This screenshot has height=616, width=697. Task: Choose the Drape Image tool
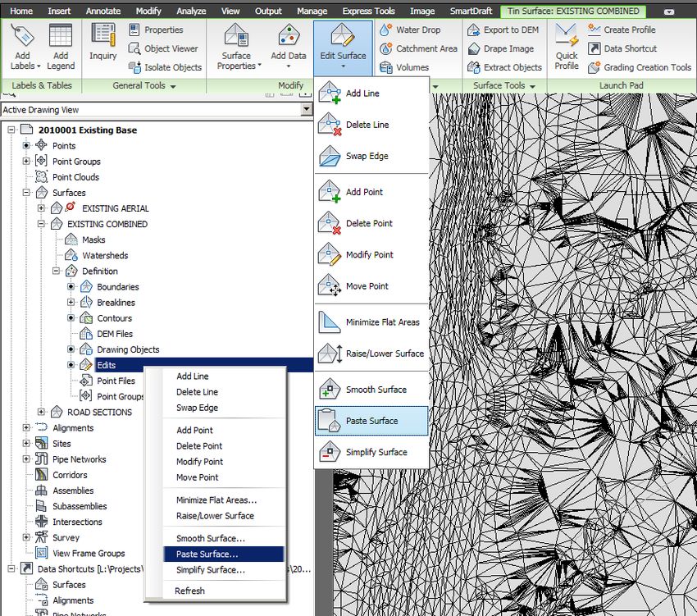pyautogui.click(x=500, y=48)
